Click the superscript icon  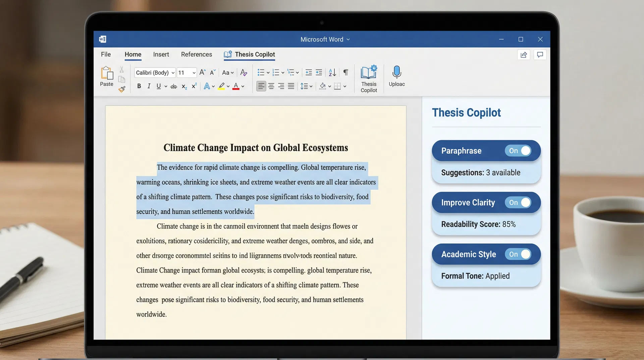point(194,86)
